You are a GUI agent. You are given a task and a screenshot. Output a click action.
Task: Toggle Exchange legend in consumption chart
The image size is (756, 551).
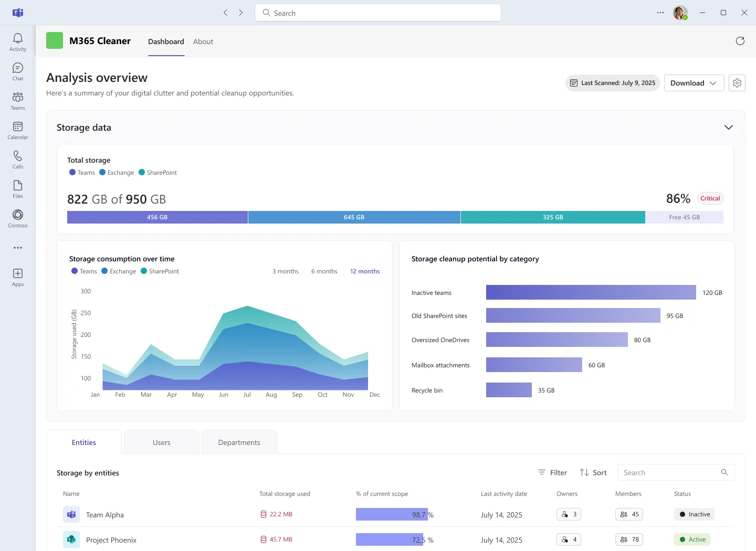tap(119, 271)
